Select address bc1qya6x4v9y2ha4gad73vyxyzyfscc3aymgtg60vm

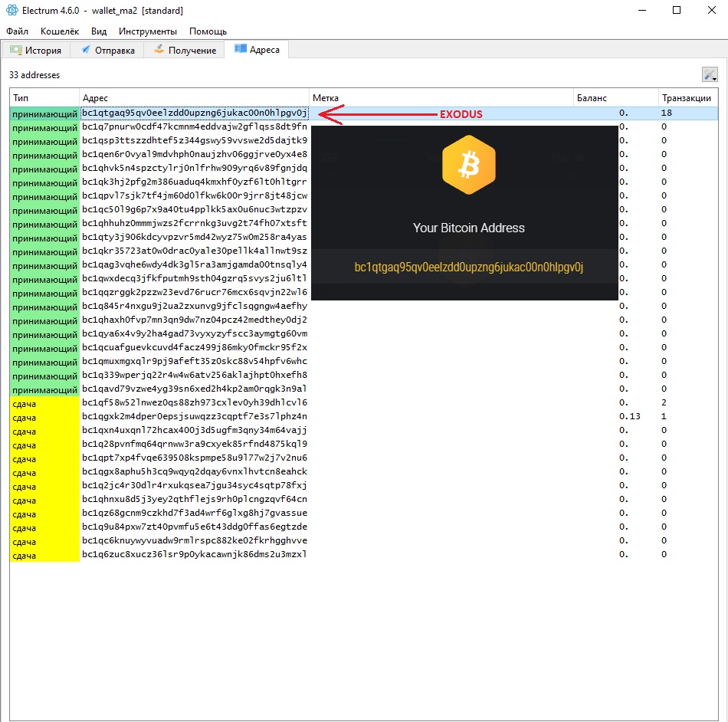click(195, 334)
